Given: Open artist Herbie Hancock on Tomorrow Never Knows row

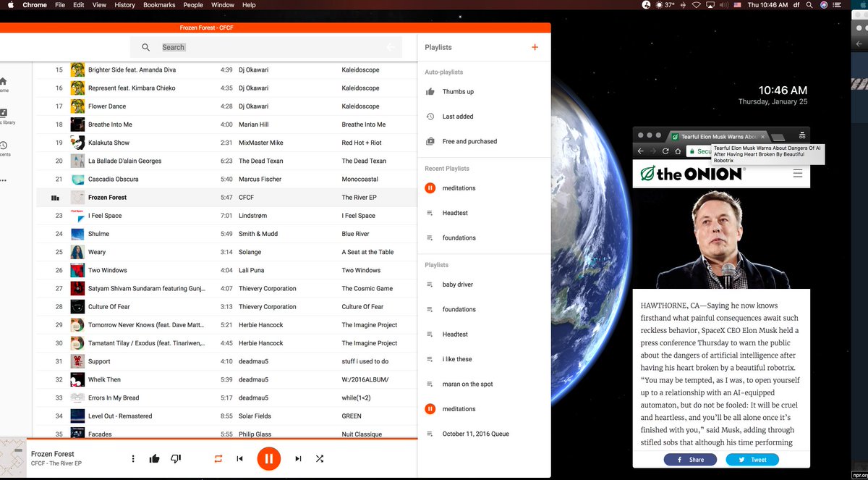Looking at the screenshot, I should coord(261,325).
